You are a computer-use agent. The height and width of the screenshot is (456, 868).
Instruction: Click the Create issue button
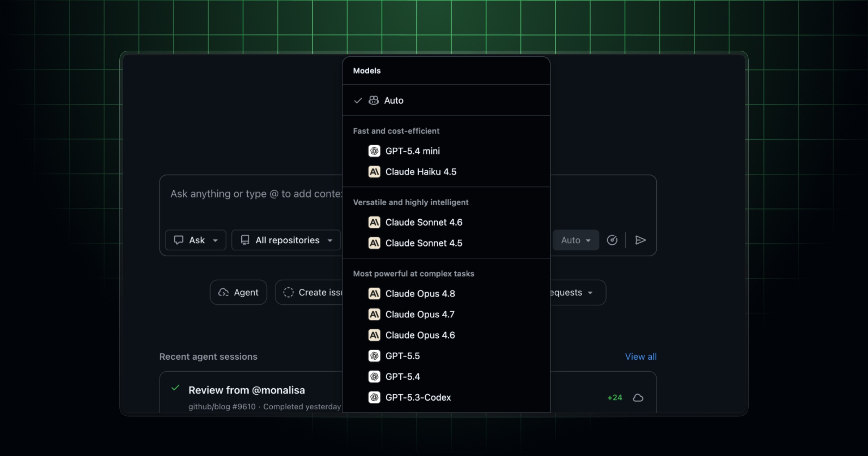click(309, 292)
